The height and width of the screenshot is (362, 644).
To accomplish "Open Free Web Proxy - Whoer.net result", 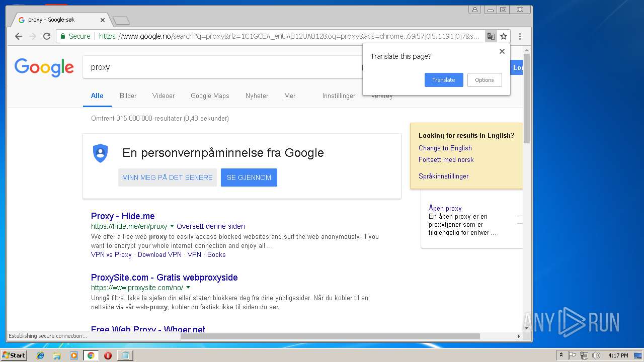I will pos(148,330).
